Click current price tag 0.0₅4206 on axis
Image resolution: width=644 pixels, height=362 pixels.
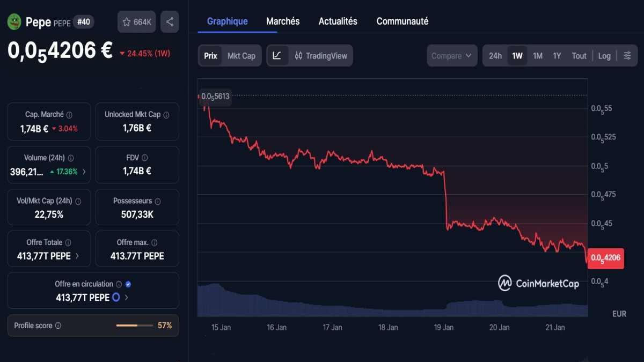(x=606, y=258)
